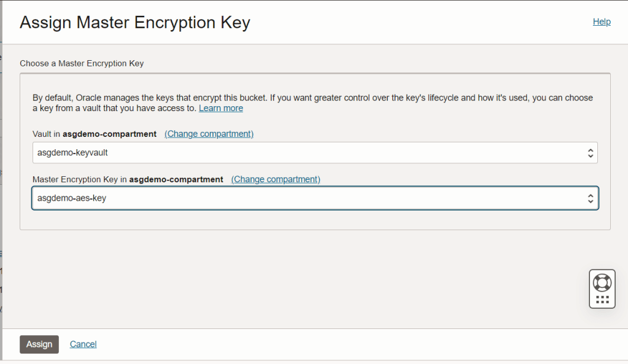Screen dimensions: 628x364
Task: Change compartment for the Vault
Action: 209,134
